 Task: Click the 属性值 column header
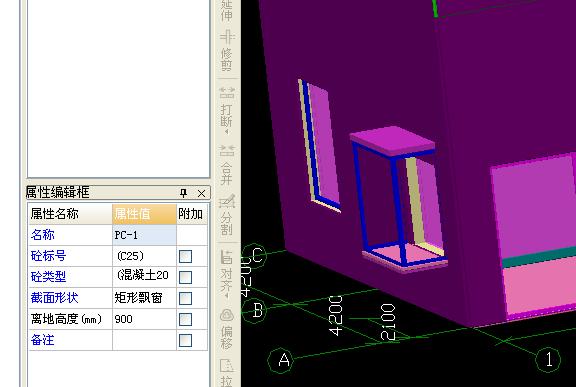[144, 214]
